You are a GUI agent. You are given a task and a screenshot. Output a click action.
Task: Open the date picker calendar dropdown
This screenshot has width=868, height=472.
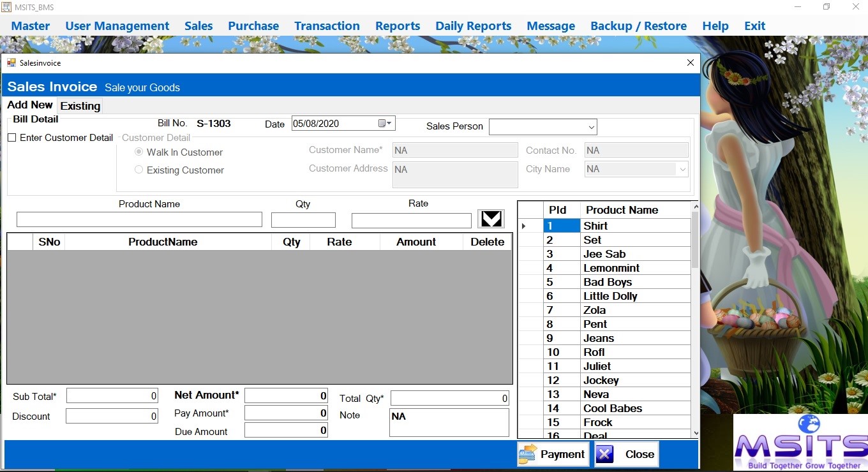click(x=387, y=122)
